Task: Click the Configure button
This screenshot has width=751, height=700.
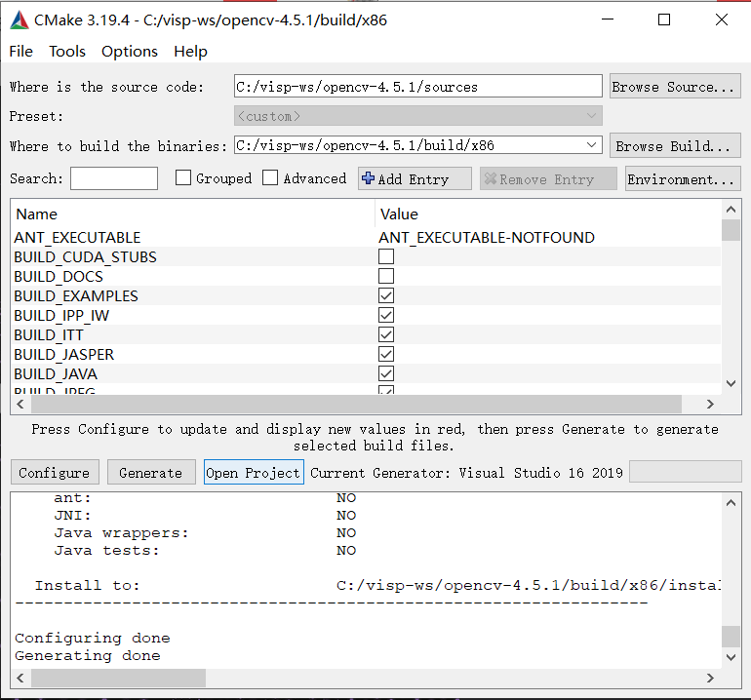Action: pos(55,472)
